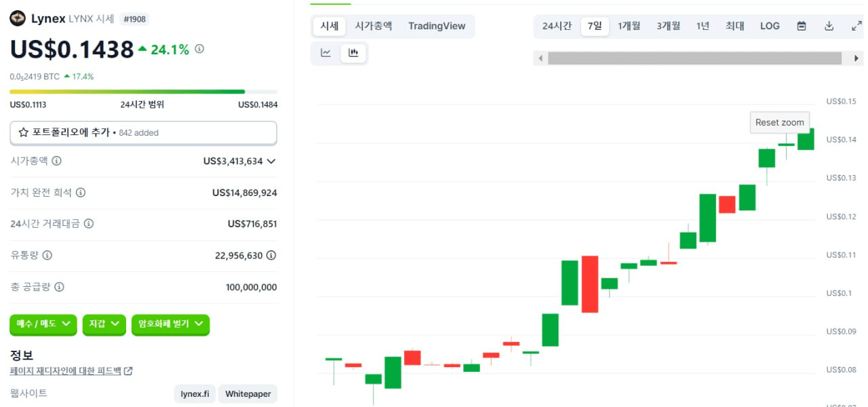The image size is (868, 407).
Task: Click the 24시간 범위 price range bar
Action: pyautogui.click(x=142, y=92)
